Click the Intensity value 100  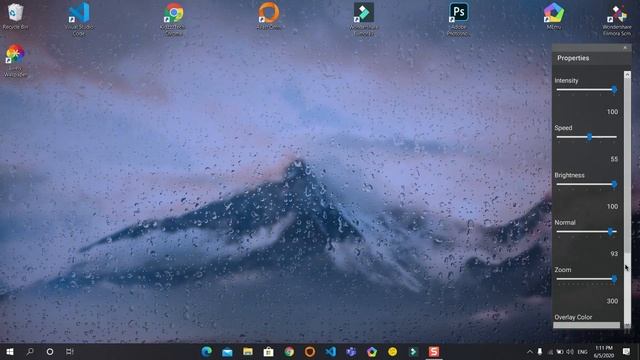tap(612, 112)
